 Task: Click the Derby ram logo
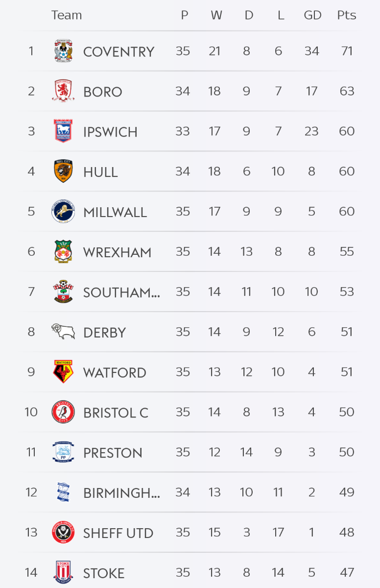[63, 332]
